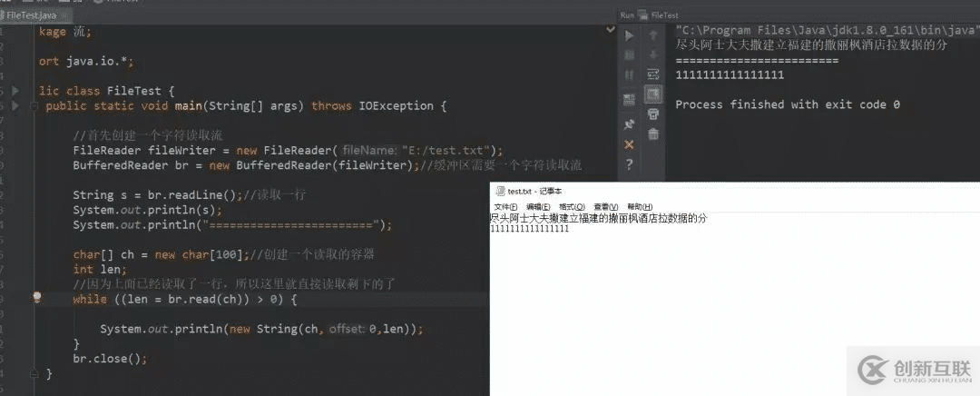Click the 1111111111111111 line in Notepad
The width and height of the screenshot is (980, 396).
tap(529, 229)
